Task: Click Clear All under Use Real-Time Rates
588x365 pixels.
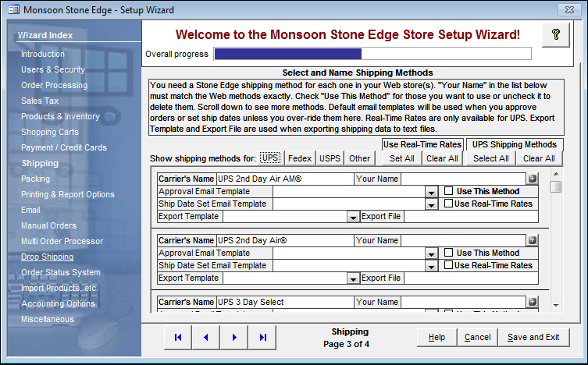Action: click(442, 158)
